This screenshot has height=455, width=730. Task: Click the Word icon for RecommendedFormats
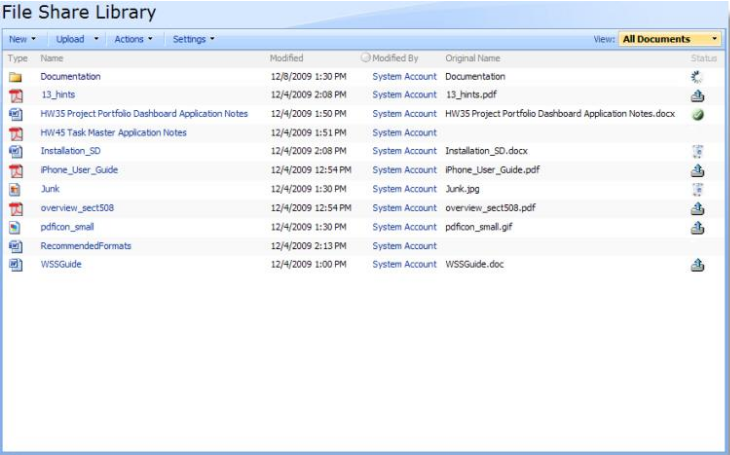[16, 246]
